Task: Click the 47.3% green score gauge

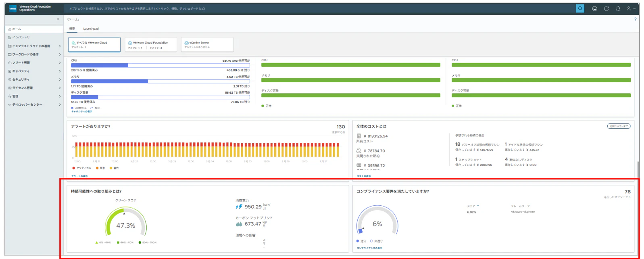Action: [x=126, y=222]
